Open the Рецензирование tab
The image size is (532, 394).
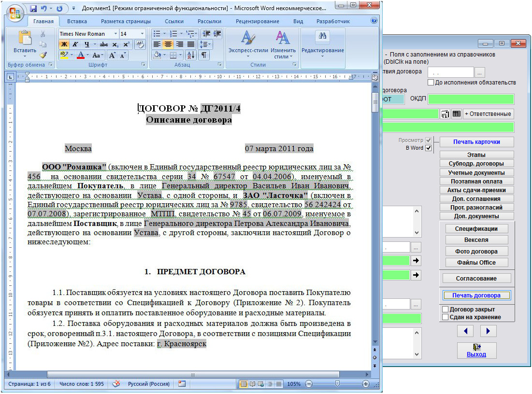258,21
